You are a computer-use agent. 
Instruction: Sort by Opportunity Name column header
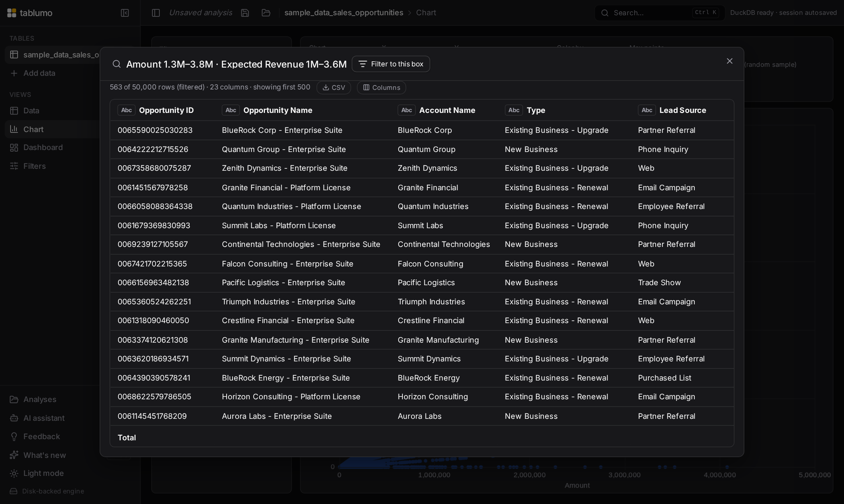[278, 110]
